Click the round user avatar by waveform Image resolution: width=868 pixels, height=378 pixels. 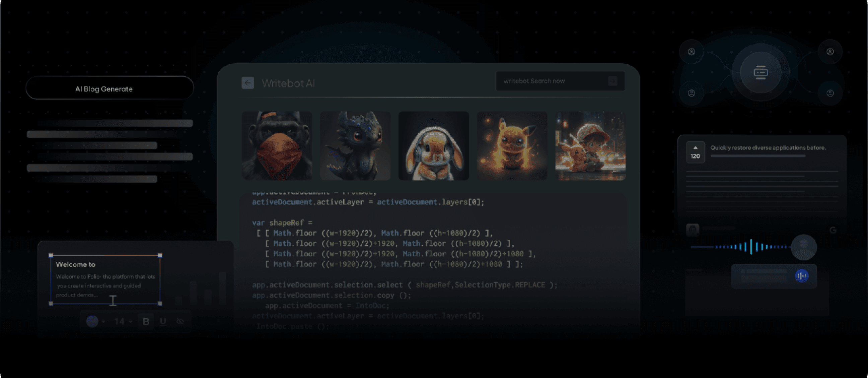click(804, 247)
